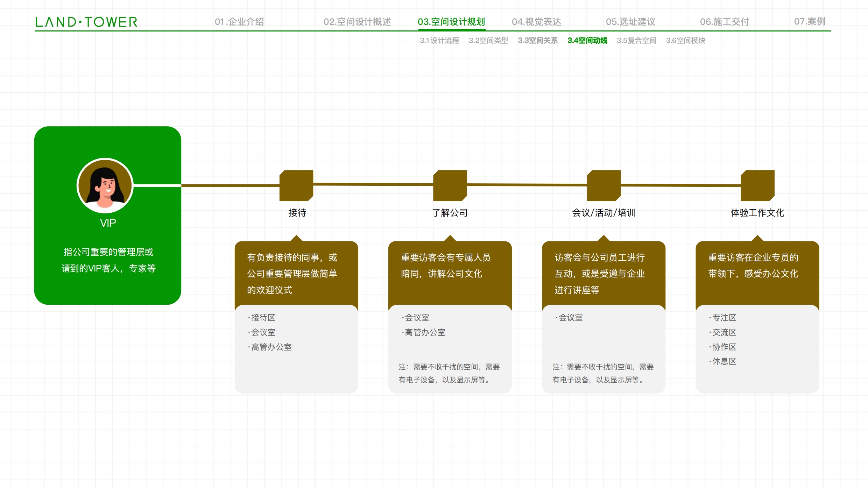The image size is (868, 488).
Task: Click the brown node above 接待
Action: 296,185
